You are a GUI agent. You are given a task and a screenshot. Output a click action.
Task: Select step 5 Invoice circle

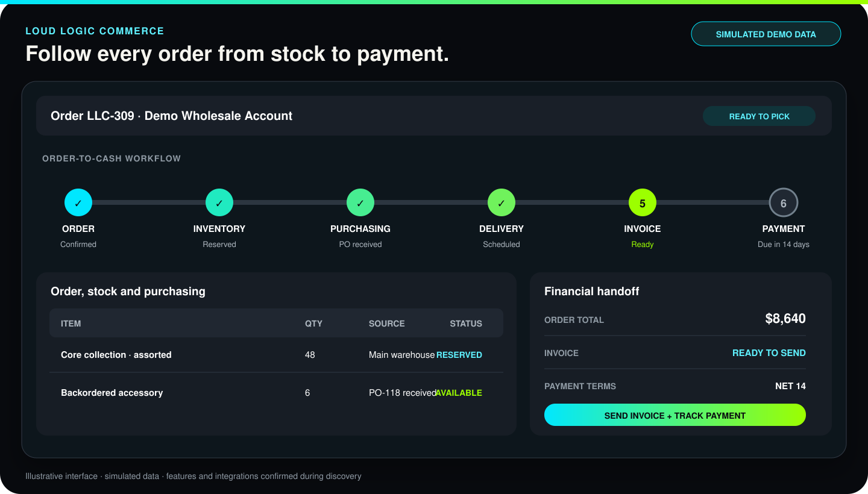(x=643, y=203)
